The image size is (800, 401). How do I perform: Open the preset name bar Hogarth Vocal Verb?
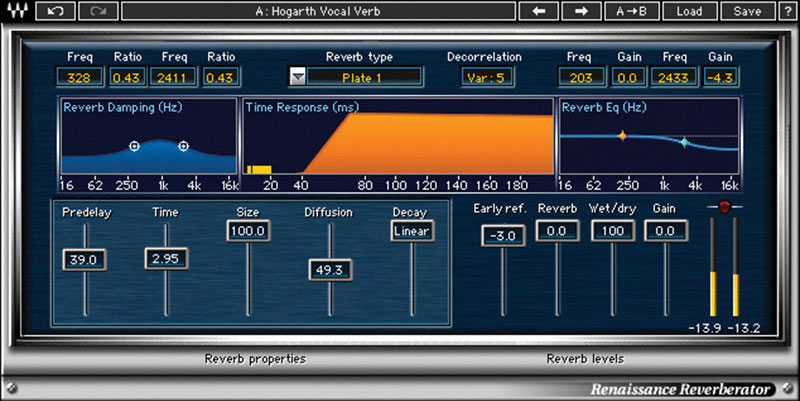[318, 11]
